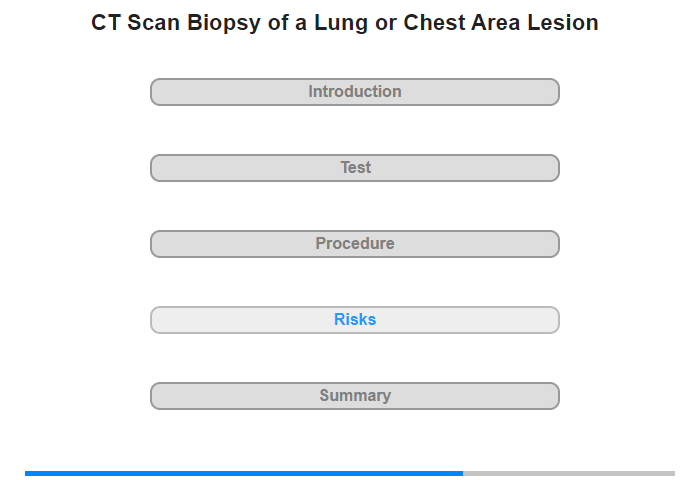Open the Introduction section
Image resolution: width=700 pixels, height=480 pixels.
(355, 92)
